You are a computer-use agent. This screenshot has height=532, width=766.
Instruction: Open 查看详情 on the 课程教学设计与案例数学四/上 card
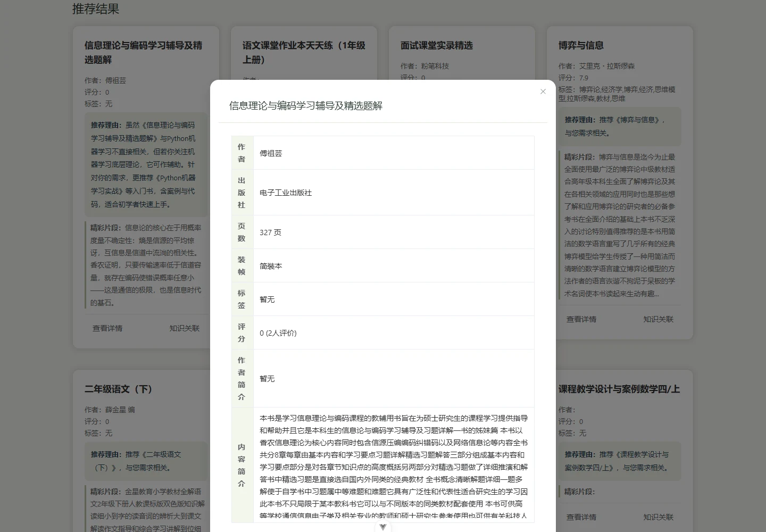point(581,517)
